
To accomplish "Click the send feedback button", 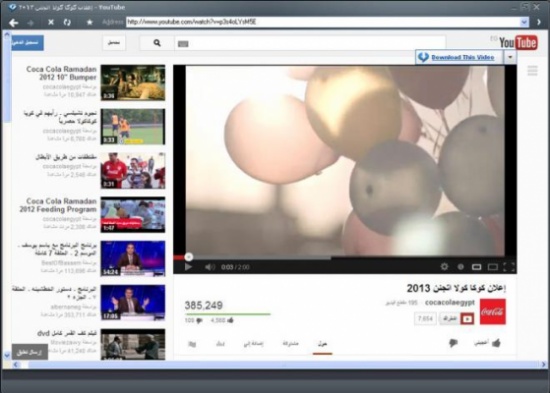I will click(30, 352).
